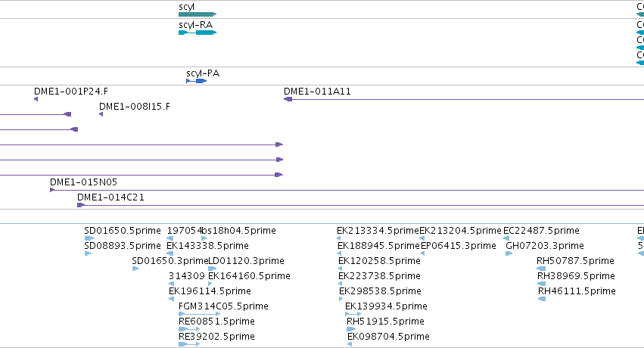644x348 pixels.
Task: Select the RE39202.5prime EST arrow
Action: (189, 344)
